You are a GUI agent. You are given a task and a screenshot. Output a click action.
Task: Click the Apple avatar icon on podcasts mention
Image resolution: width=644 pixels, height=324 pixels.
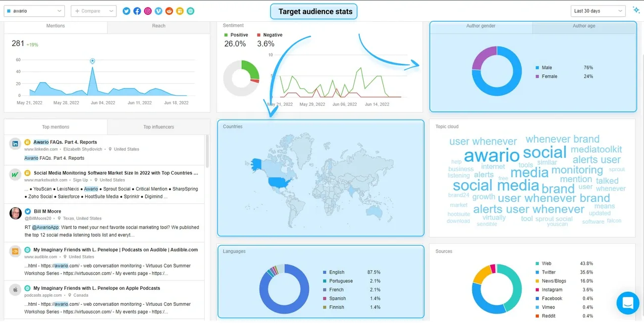coord(15,289)
